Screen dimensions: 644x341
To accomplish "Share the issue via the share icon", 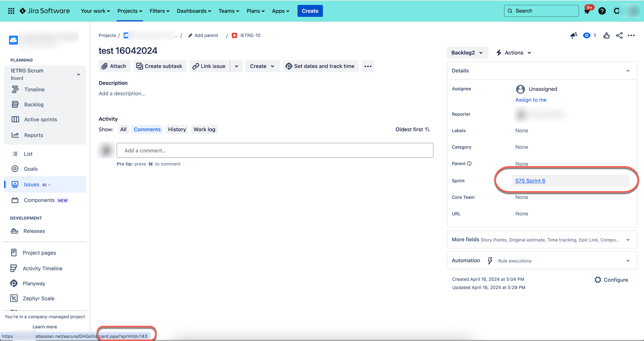I will [x=619, y=36].
